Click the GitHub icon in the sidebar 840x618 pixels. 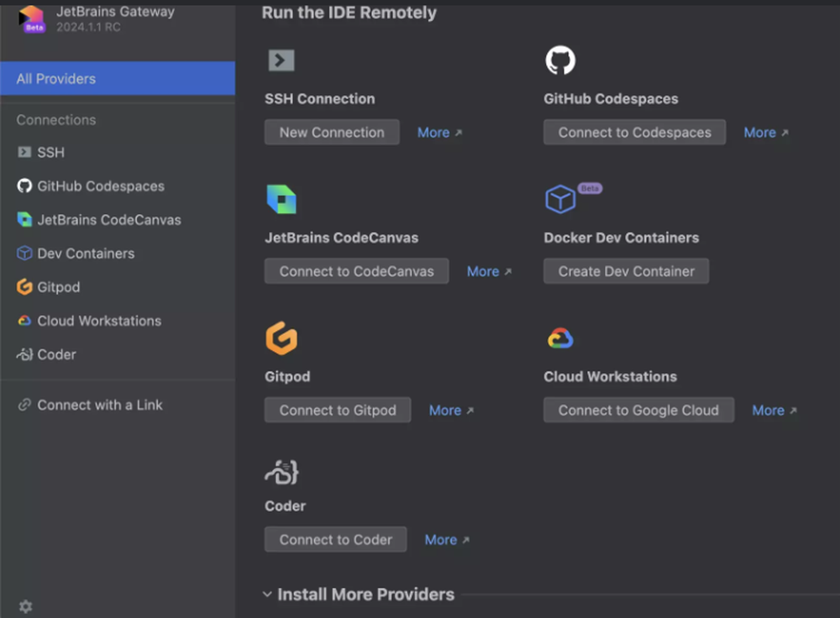click(x=24, y=186)
